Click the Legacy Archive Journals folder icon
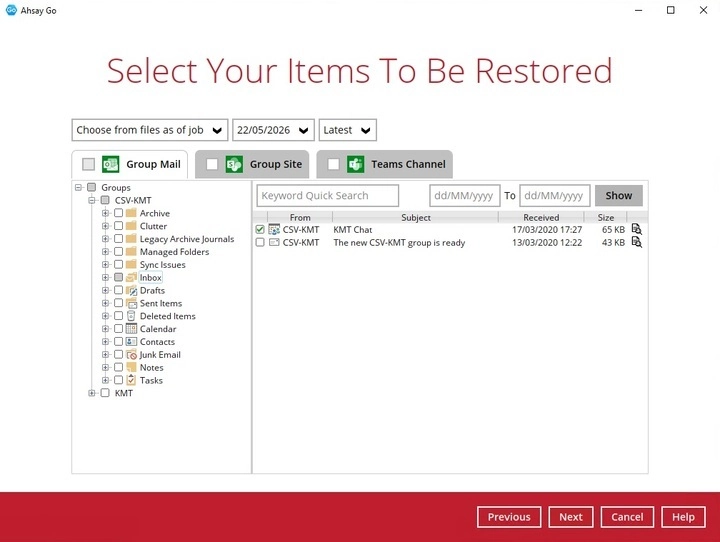720x542 pixels. pos(131,239)
